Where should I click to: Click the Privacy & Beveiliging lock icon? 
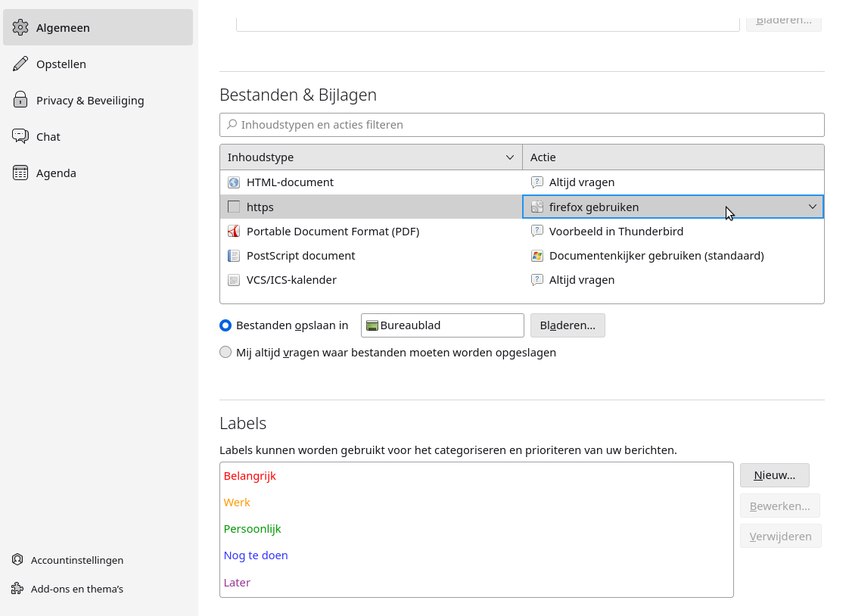pos(20,100)
